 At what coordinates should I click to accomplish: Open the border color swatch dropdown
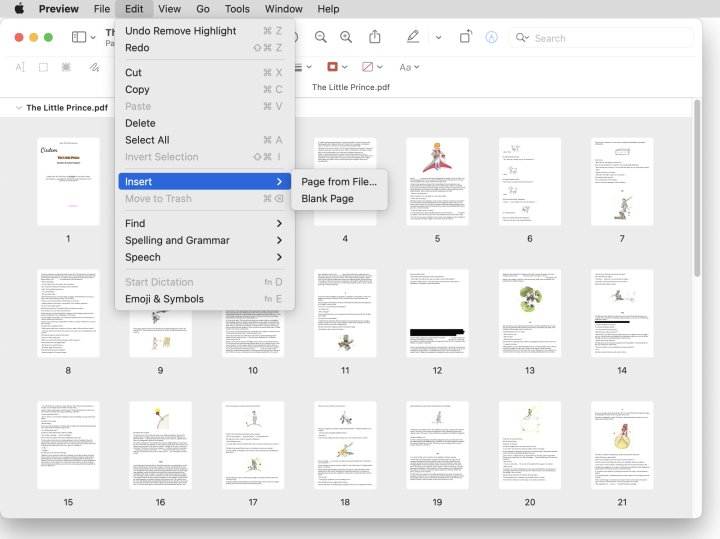point(337,67)
